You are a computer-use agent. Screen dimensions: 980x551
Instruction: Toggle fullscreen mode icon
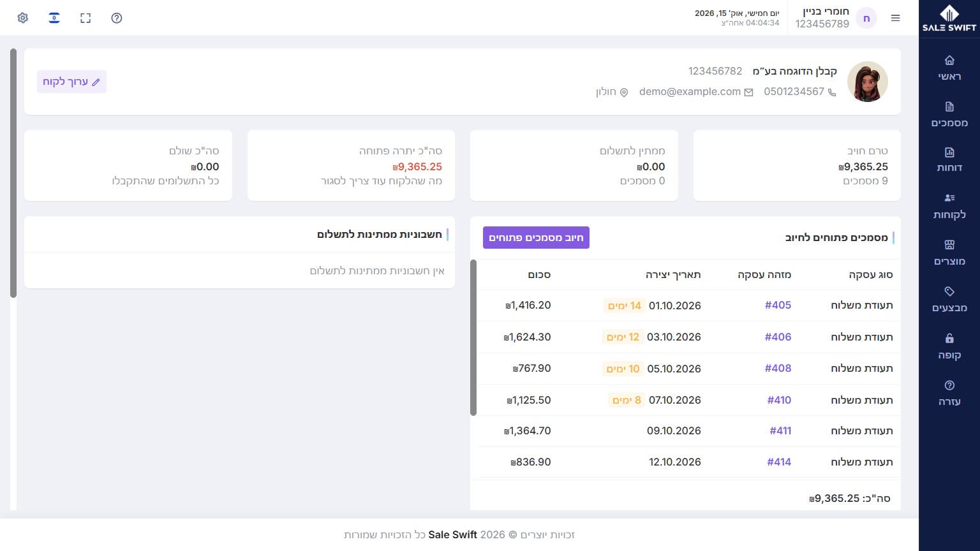(85, 18)
